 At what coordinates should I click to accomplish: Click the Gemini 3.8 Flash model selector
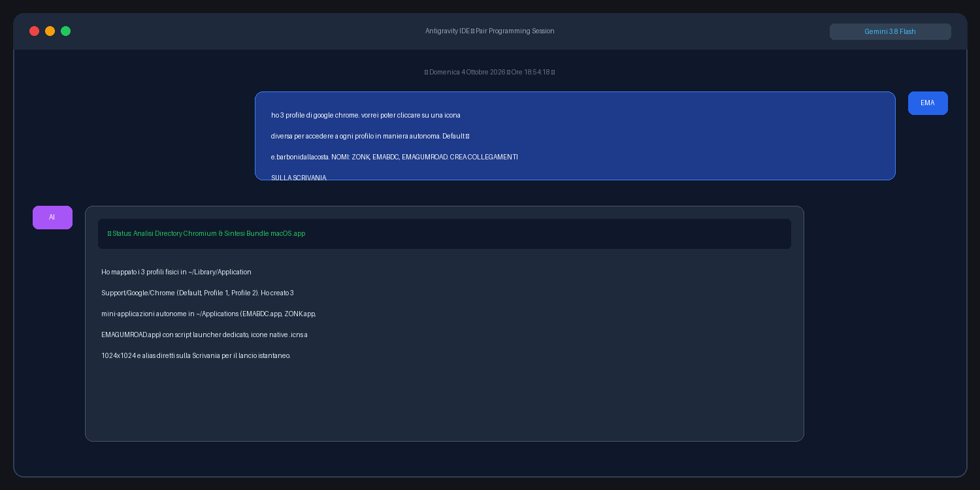coord(890,31)
